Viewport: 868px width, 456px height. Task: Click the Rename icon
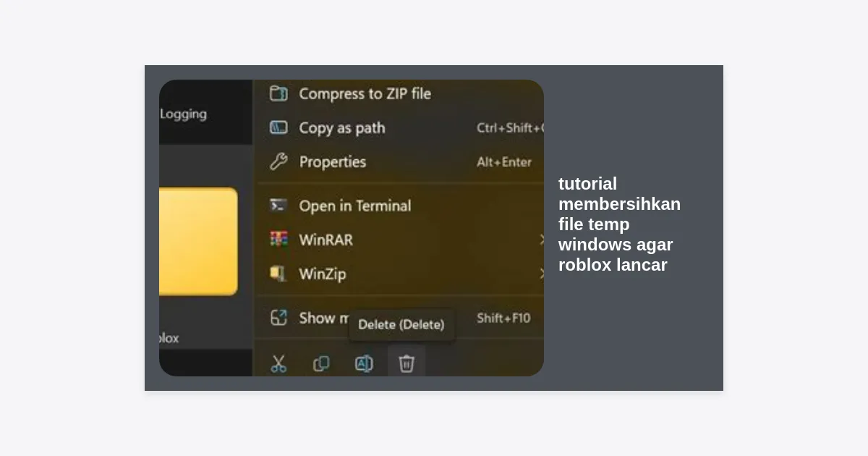364,363
